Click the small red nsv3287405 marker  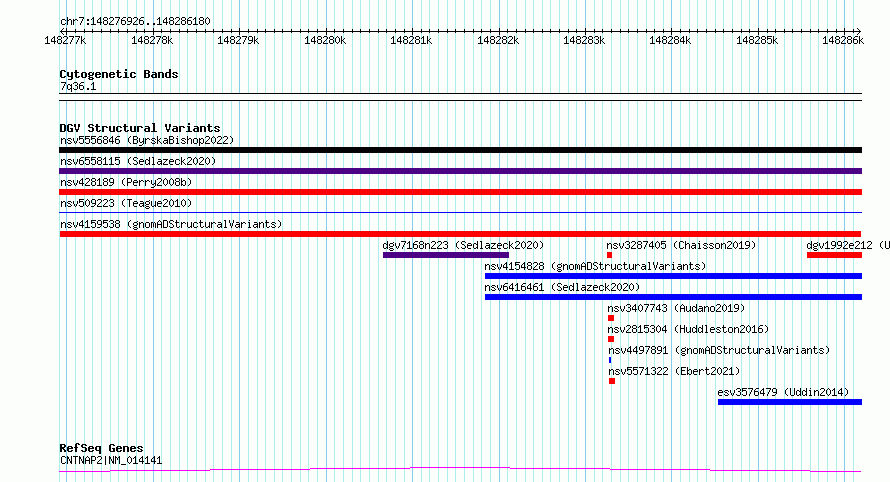pos(609,255)
